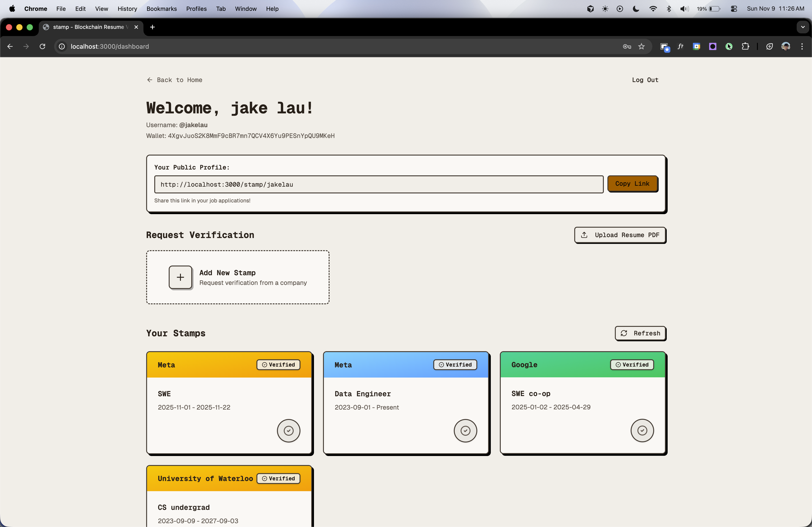812x527 pixels.
Task: Toggle Do Not Disturb moon in menu bar
Action: (636, 9)
